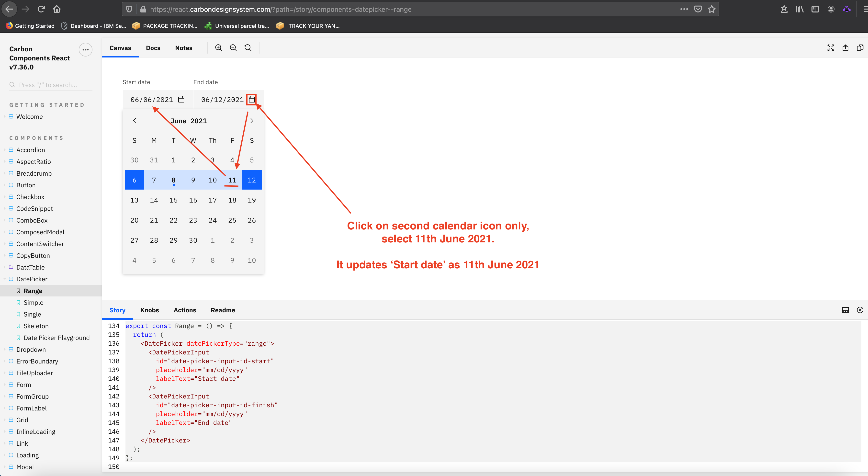Viewport: 868px width, 476px height.
Task: Open Firefox account profile icon
Action: 831,9
